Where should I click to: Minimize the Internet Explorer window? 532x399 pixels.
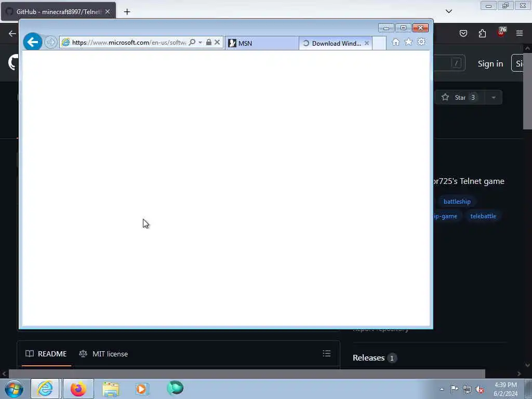pyautogui.click(x=386, y=28)
